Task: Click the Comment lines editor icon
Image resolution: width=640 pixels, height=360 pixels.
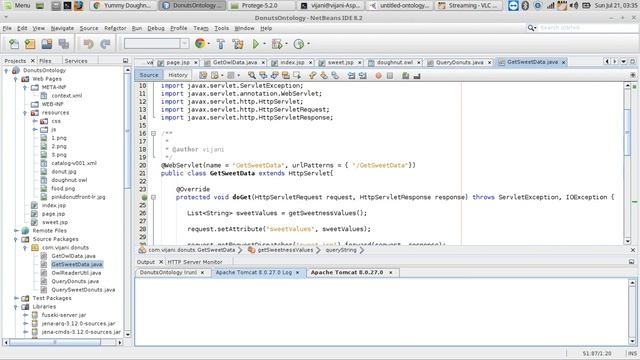Action: pos(405,76)
